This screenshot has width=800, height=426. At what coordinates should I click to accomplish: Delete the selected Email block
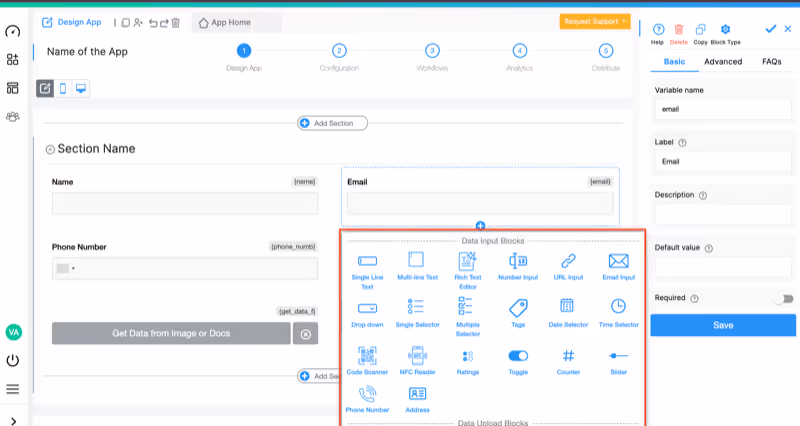coord(679,34)
